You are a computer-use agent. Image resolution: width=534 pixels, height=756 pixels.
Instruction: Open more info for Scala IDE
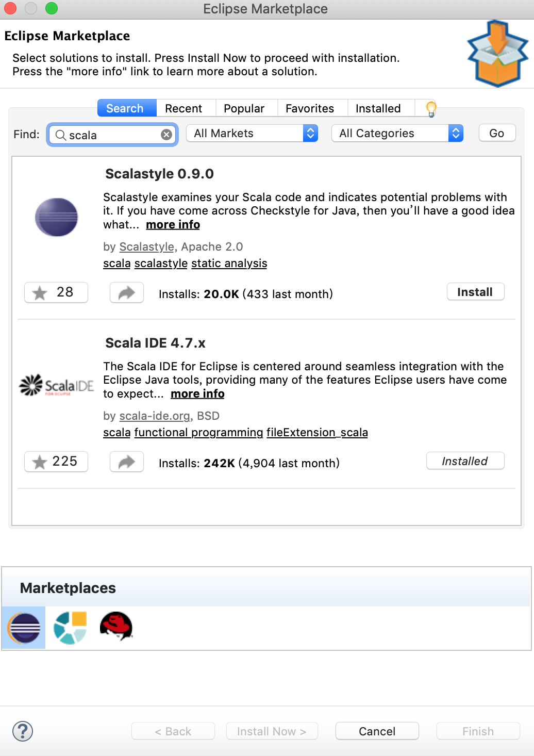tap(197, 393)
